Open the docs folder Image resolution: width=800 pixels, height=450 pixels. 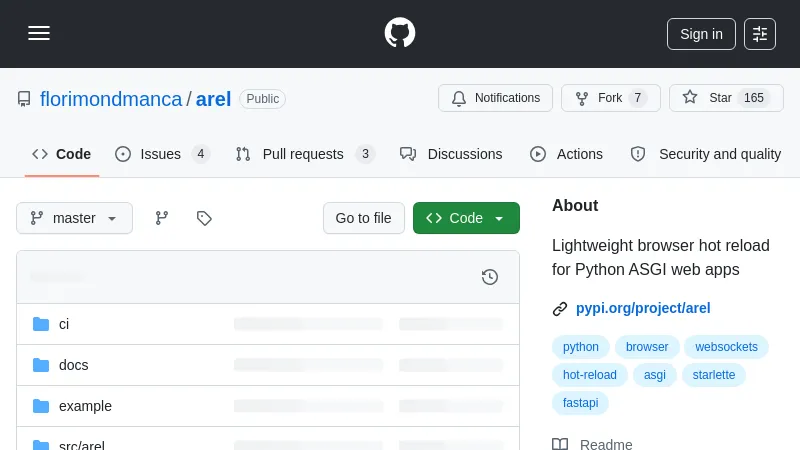coord(73,365)
